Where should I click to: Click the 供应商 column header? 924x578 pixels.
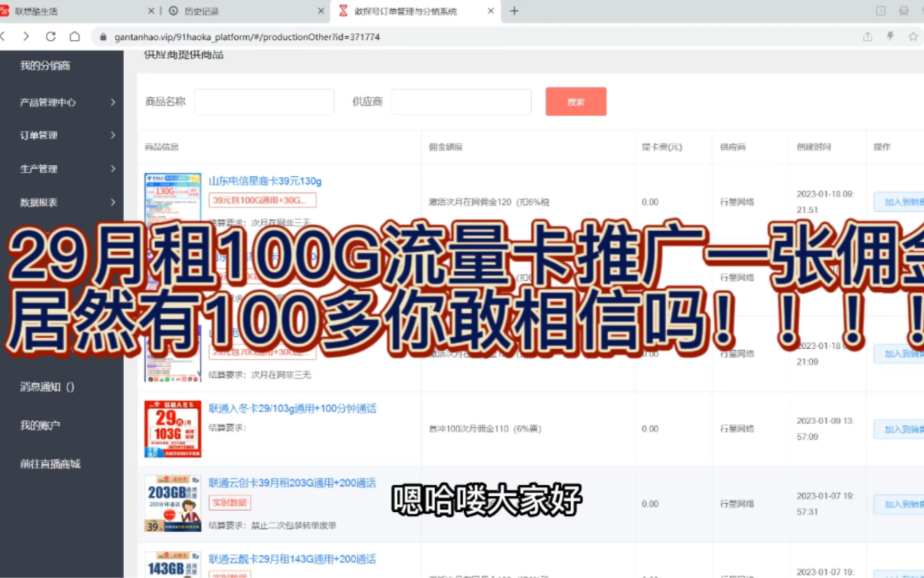pyautogui.click(x=732, y=147)
